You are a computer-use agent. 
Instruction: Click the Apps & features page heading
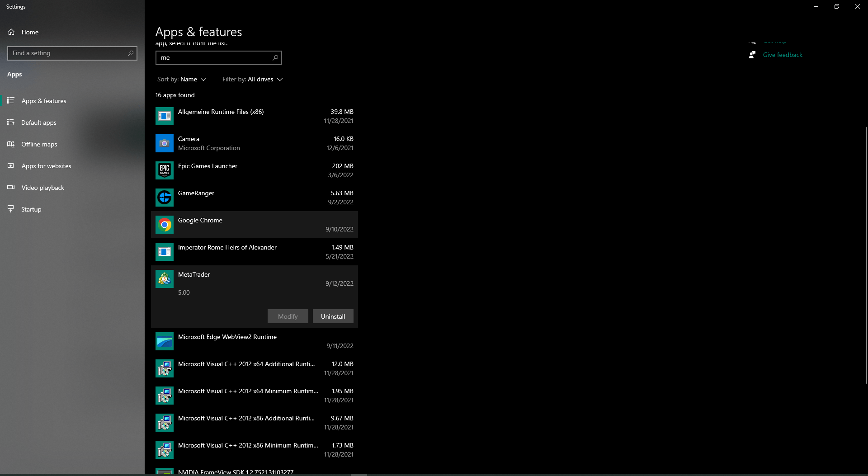[x=198, y=32]
